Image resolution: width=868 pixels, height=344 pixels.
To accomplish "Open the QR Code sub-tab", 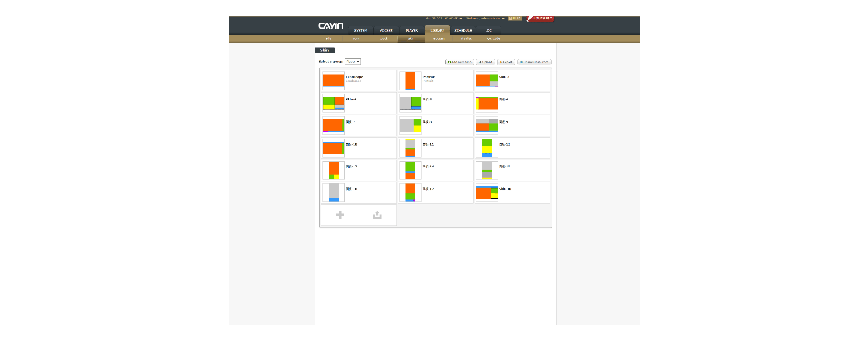I will (493, 38).
